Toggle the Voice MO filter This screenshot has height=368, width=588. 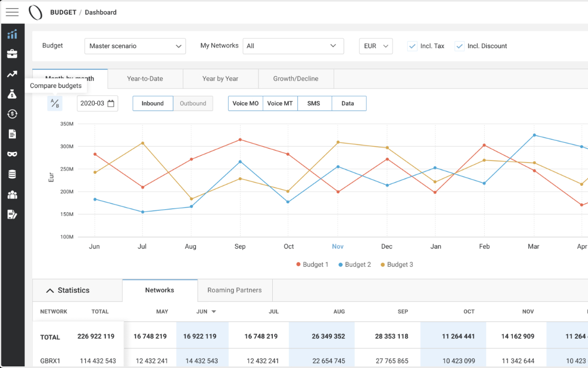pos(246,103)
